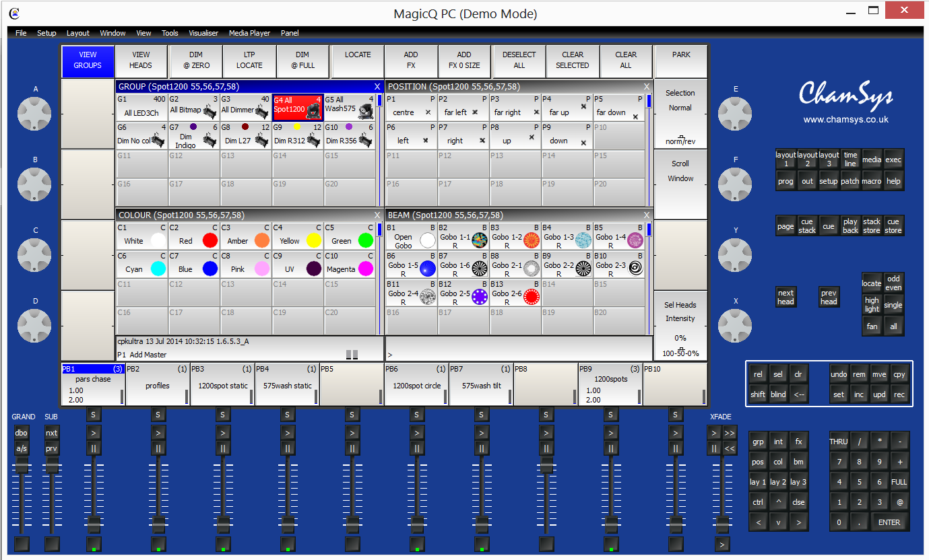Image resolution: width=929 pixels, height=560 pixels.
Task: Click encoder wheel A
Action: (x=36, y=113)
